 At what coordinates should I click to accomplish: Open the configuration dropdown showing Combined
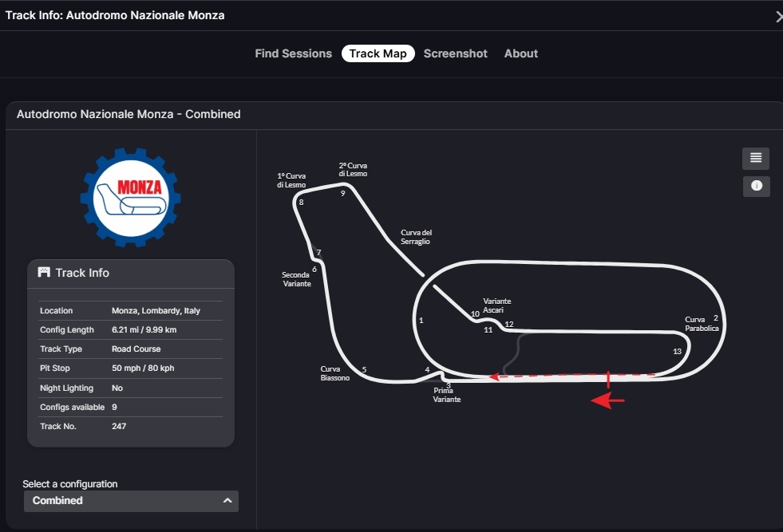(x=130, y=501)
